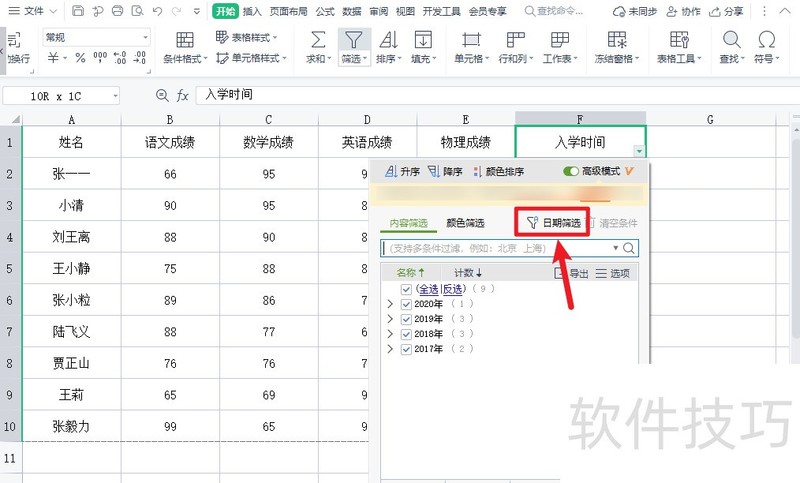Screen dimensions: 800x483
Task: Open the 文件 menu
Action: point(33,11)
